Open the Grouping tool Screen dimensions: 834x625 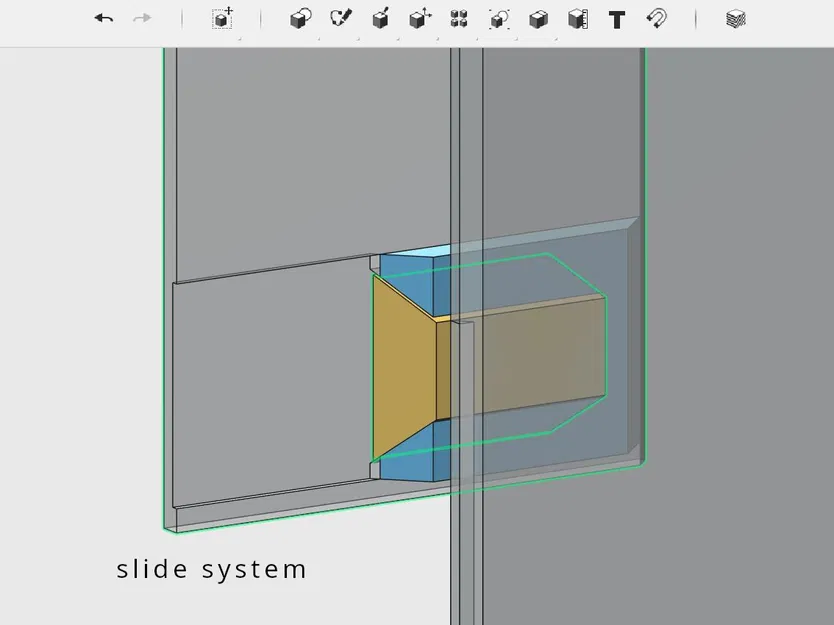point(499,19)
